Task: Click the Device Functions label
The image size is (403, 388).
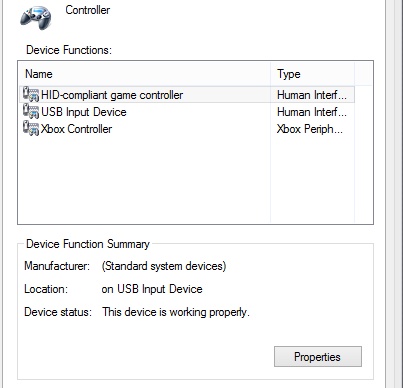Action: tap(69, 50)
